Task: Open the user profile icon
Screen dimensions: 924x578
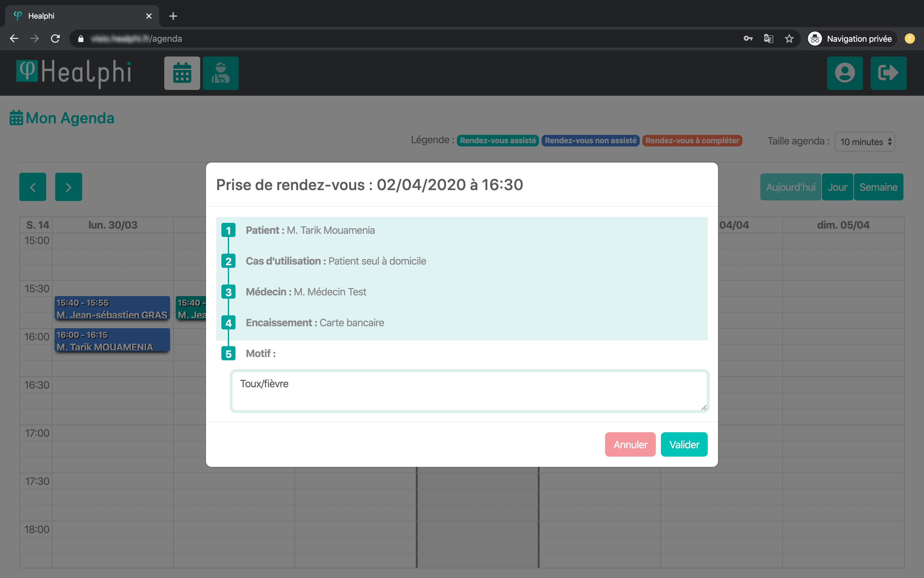Action: 844,73
